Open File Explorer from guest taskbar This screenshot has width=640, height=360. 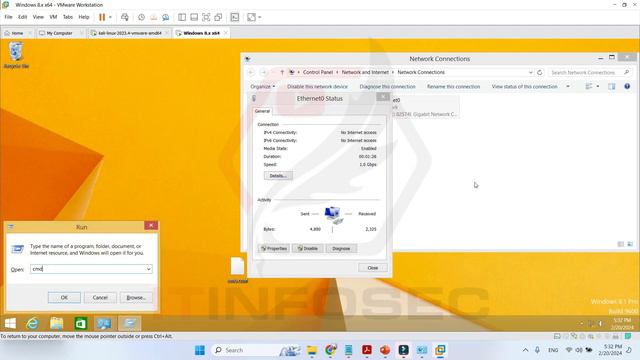pos(57,324)
